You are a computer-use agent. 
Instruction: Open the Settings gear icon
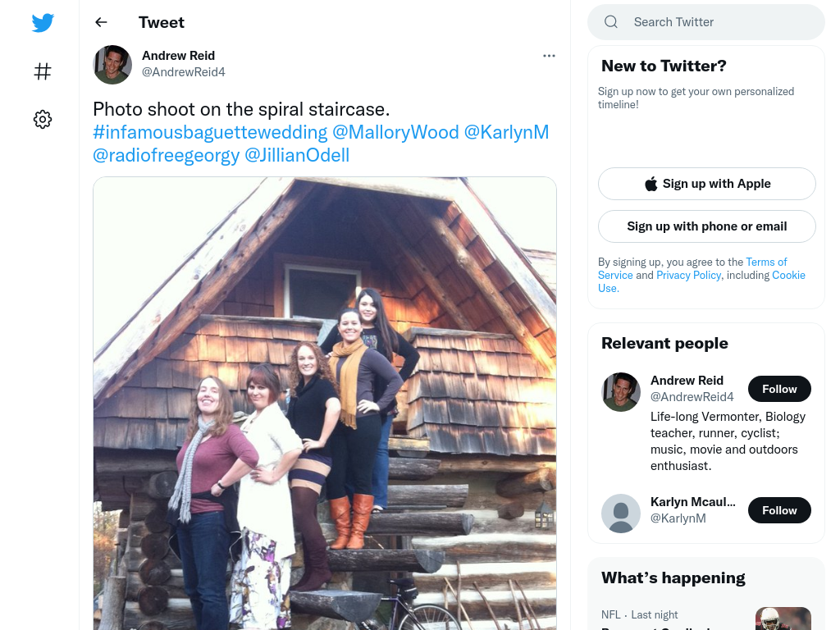pos(43,119)
